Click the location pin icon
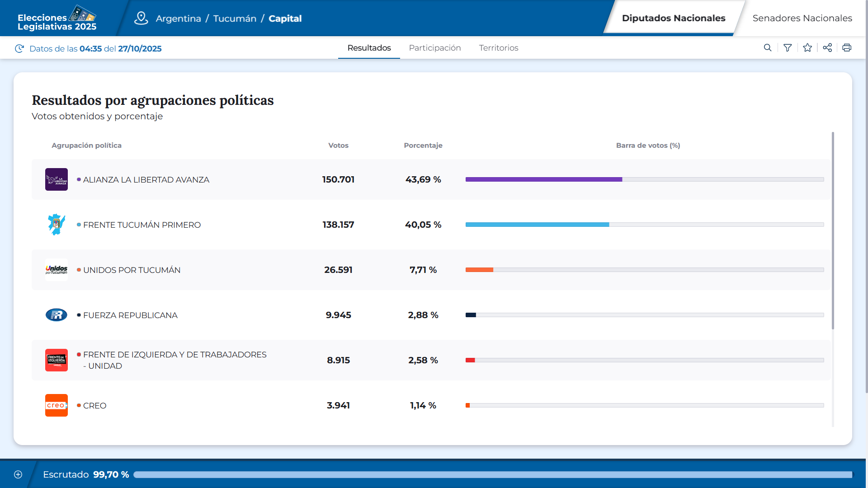868x488 pixels. pos(141,18)
